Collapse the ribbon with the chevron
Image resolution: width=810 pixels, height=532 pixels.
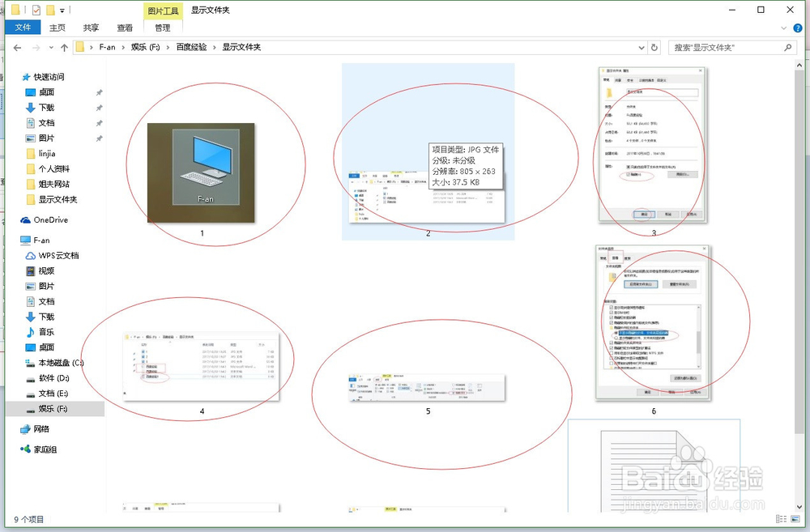tap(783, 28)
